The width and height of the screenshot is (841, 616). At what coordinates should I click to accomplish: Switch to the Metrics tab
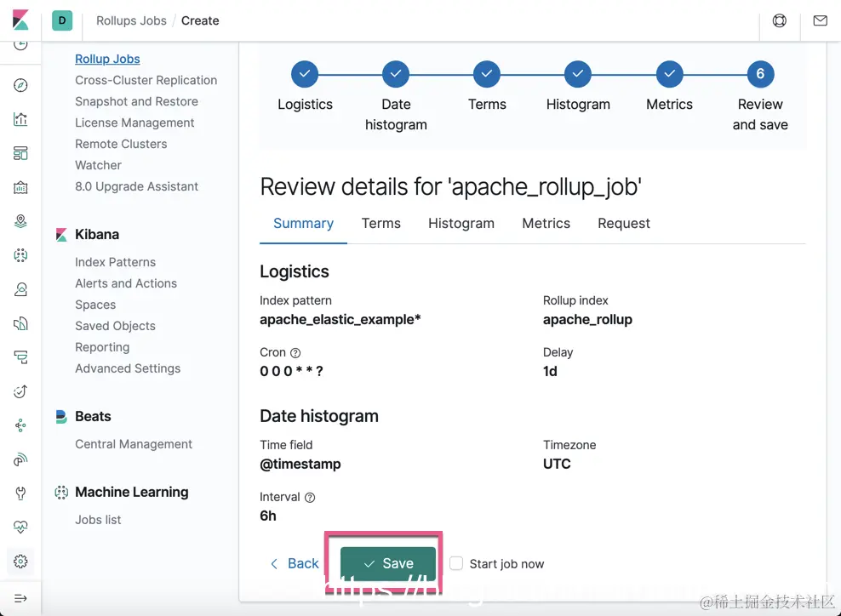(x=546, y=223)
